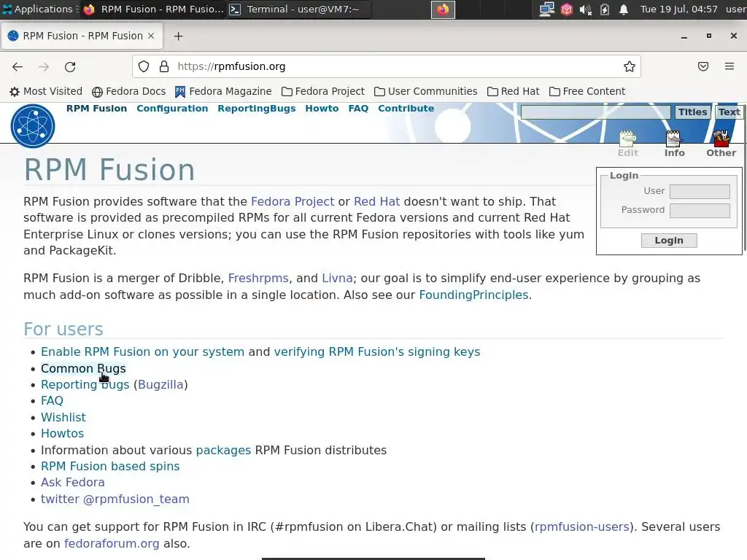This screenshot has height=560, width=747.
Task: Open the Bugzilla link
Action: click(160, 385)
